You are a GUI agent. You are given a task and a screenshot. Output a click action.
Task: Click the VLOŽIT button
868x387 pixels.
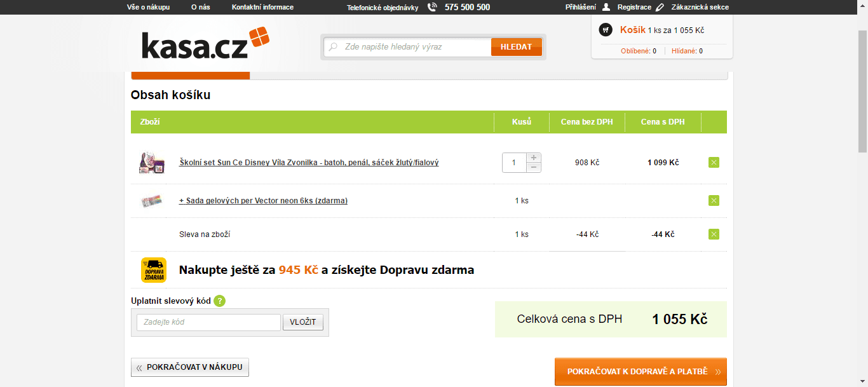[x=303, y=322]
